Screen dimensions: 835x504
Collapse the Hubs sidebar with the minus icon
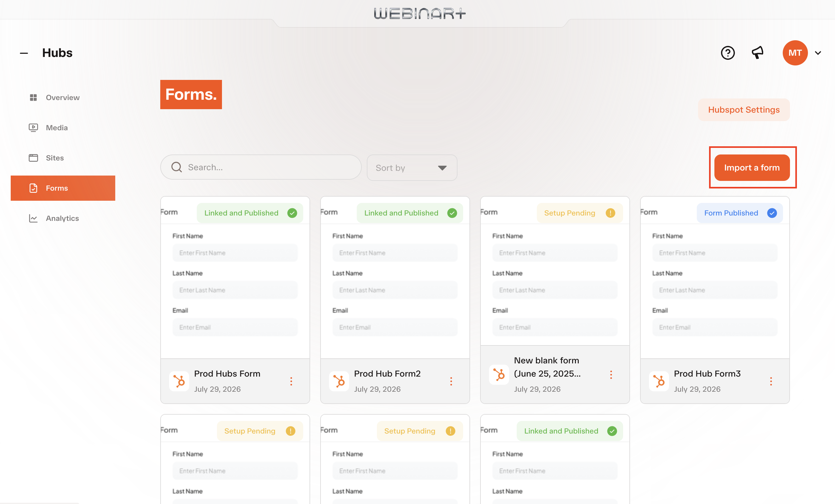click(24, 53)
